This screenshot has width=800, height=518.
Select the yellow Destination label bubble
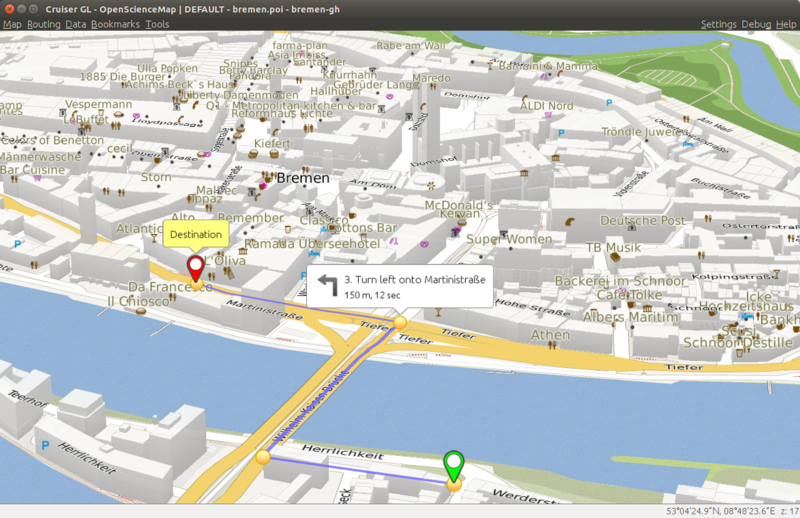click(196, 234)
